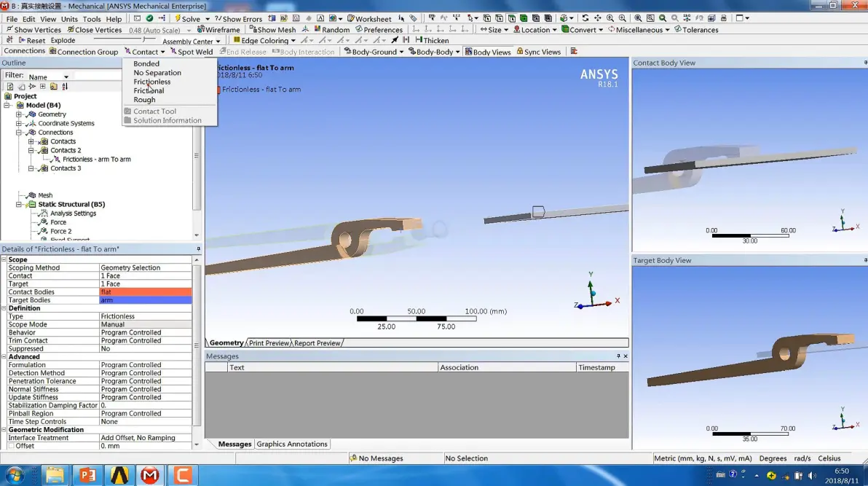Click the volume icon in system tray
Screen dimensions: 868x486
811,476
